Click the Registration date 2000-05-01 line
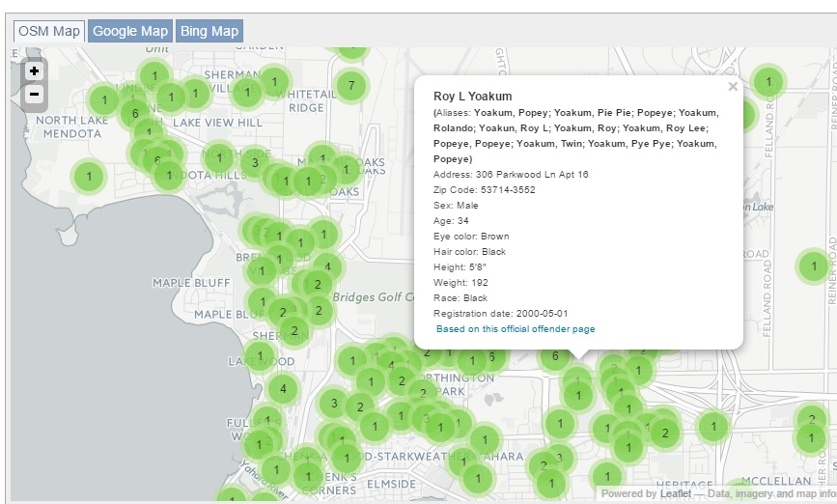 [500, 314]
